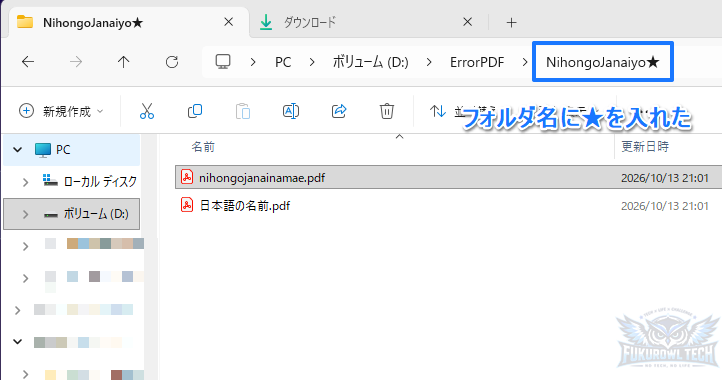Open chevron after the monitor icon in address bar
This screenshot has width=722, height=380.
pyautogui.click(x=253, y=62)
